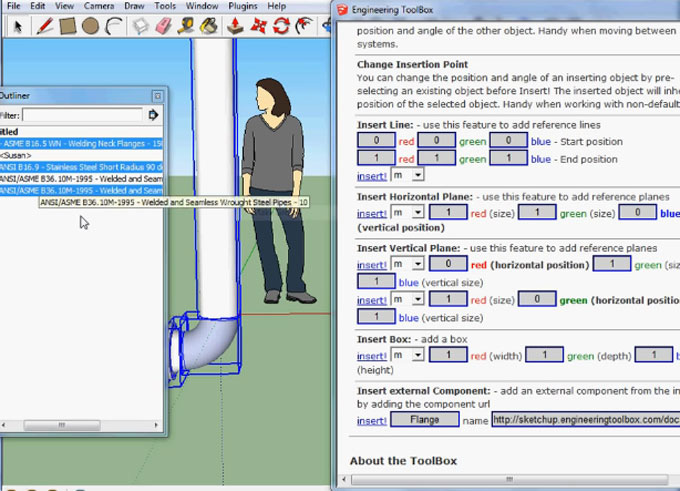
Task: Choose the Follow Me tool
Action: pyautogui.click(x=304, y=26)
